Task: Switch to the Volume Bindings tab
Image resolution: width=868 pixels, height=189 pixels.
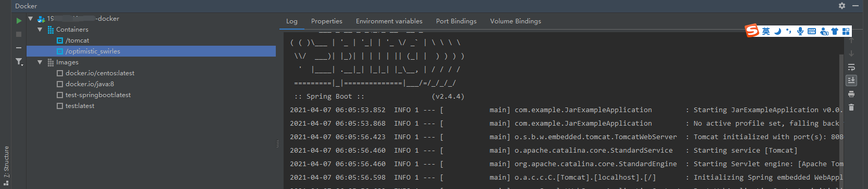Action: pyautogui.click(x=516, y=21)
